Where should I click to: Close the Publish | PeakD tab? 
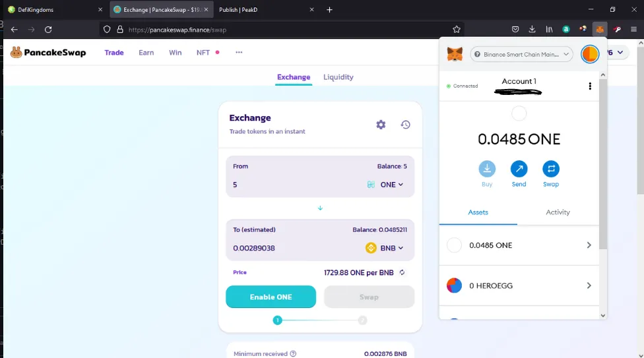coord(311,9)
